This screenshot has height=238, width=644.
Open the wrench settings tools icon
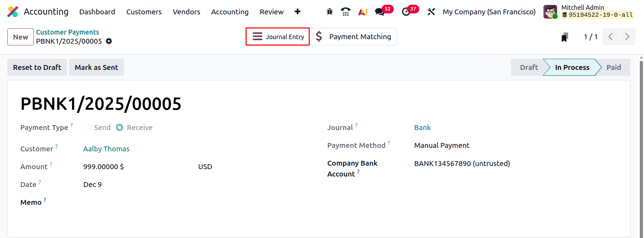(431, 12)
